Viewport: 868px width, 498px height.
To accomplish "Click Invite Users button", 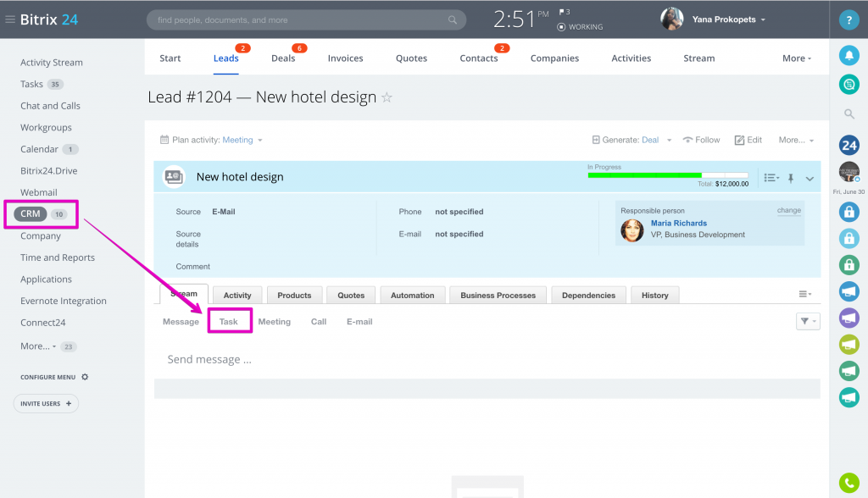I will 46,403.
